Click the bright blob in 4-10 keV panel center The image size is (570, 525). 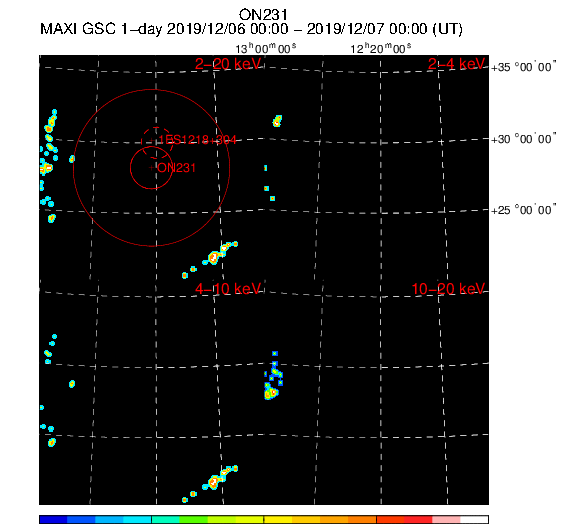coord(271,393)
